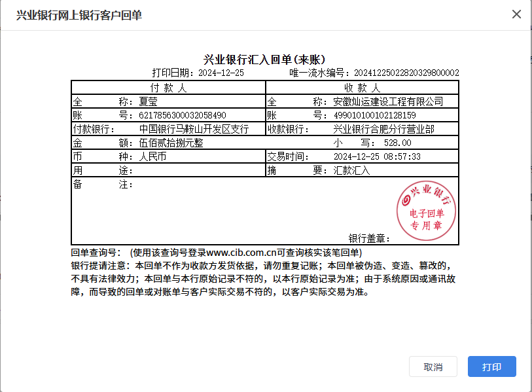Click the print date 2024-12-25
The height and width of the screenshot is (392, 532).
[221, 73]
